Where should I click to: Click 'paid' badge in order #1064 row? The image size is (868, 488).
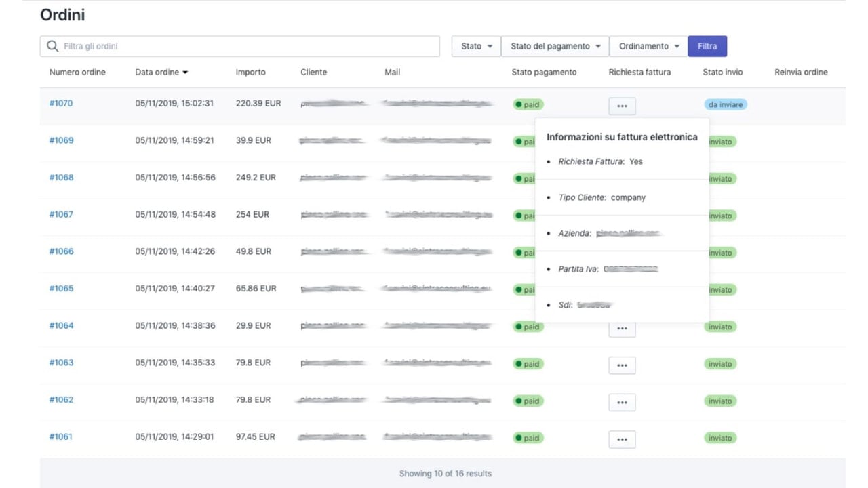click(x=528, y=327)
